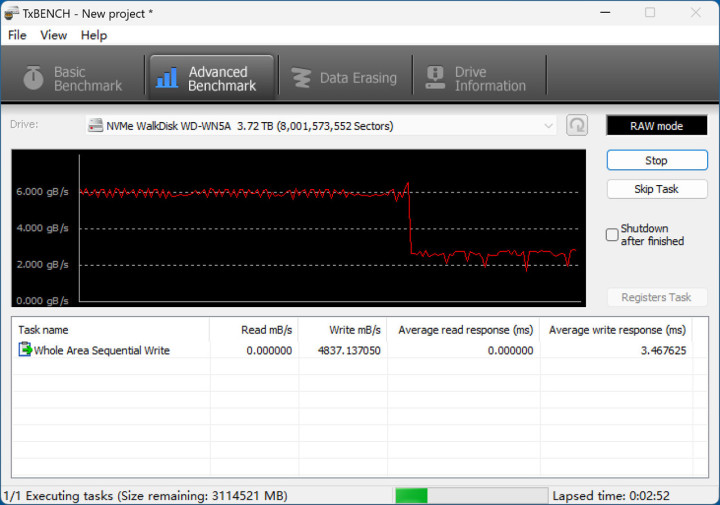Click the 4837.137050 write speed value

point(349,351)
